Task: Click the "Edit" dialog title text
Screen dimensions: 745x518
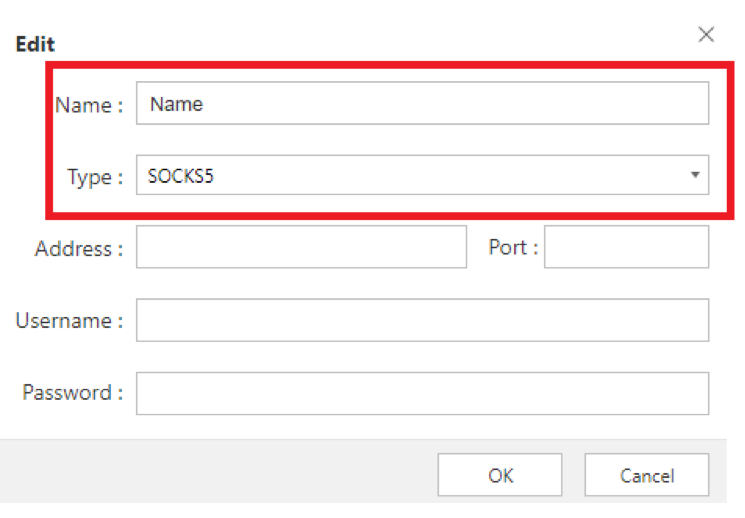Action: tap(35, 44)
